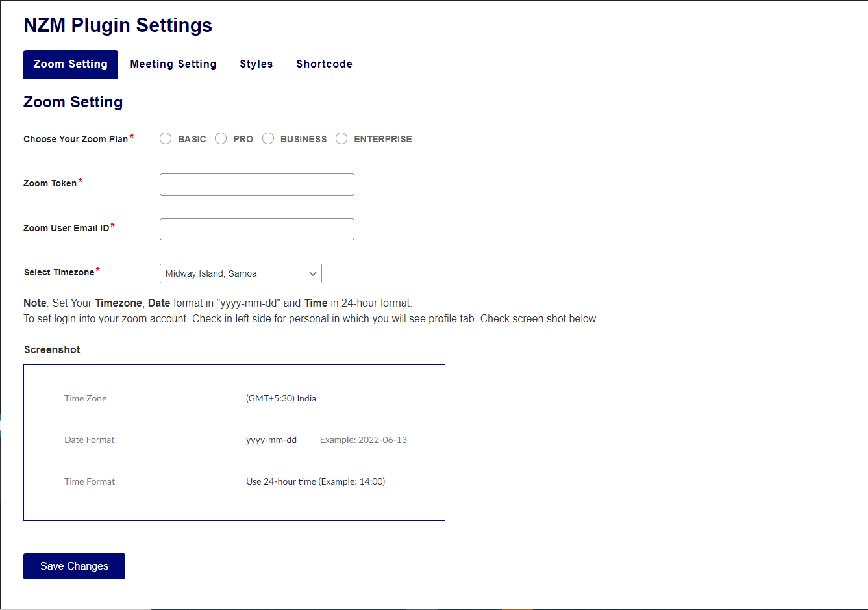Click the NZM Plugin Settings heading
This screenshot has width=868, height=610.
point(118,25)
